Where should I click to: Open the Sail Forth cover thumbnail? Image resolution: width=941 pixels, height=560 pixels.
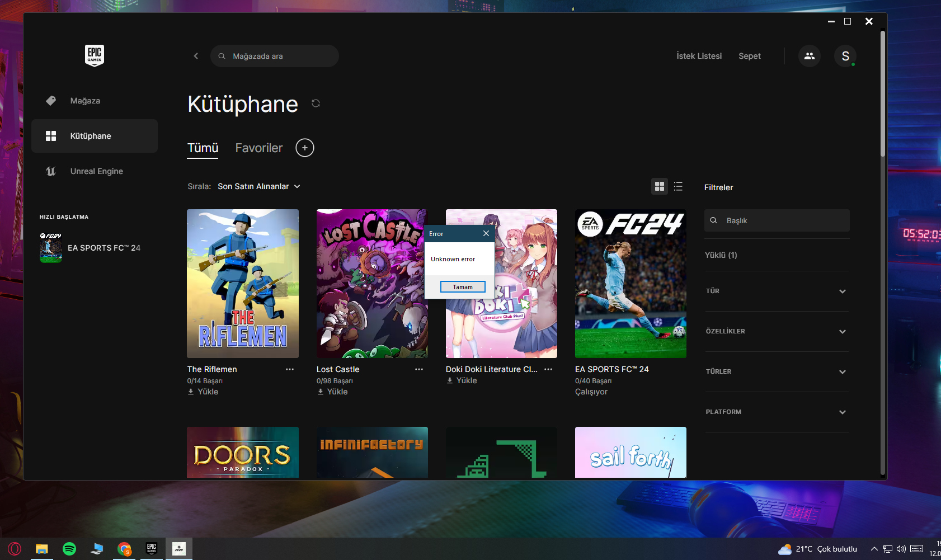pos(631,453)
